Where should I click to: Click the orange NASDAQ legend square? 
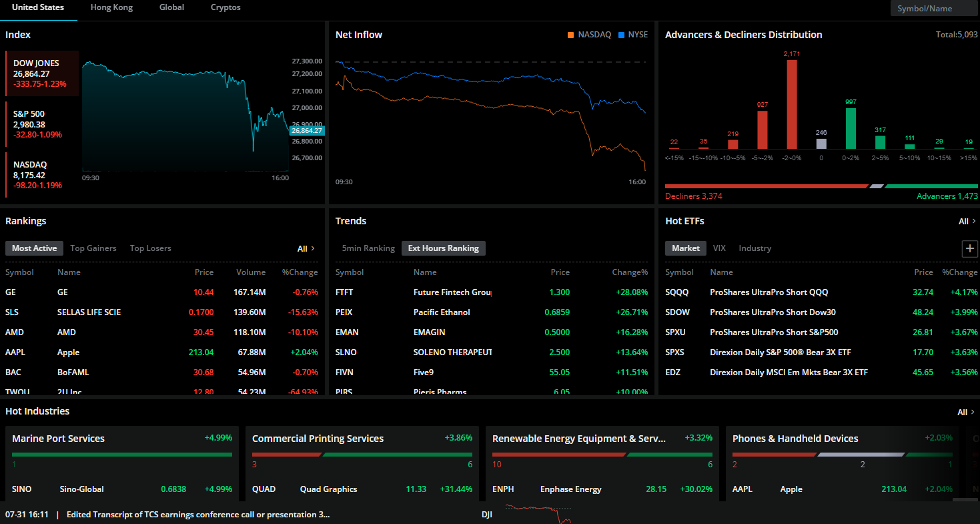pos(570,35)
